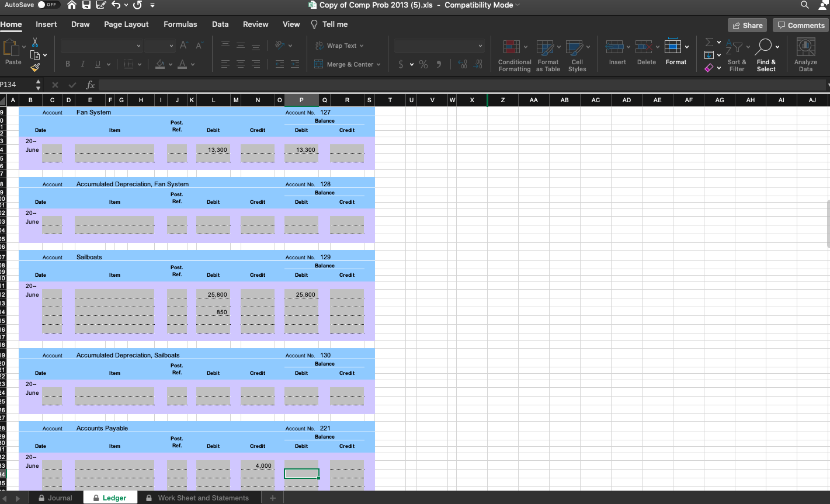
Task: Save the workbook with the Save icon
Action: [x=86, y=5]
